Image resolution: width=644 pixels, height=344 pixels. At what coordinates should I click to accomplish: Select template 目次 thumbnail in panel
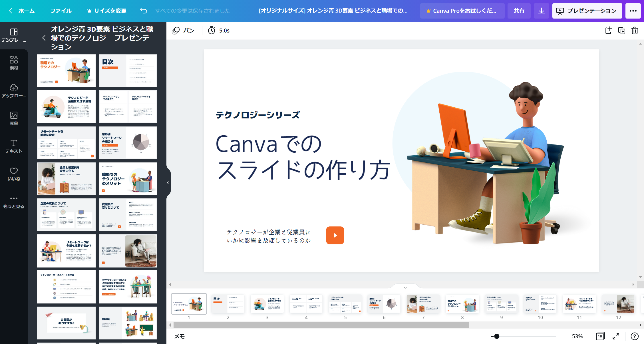click(128, 71)
